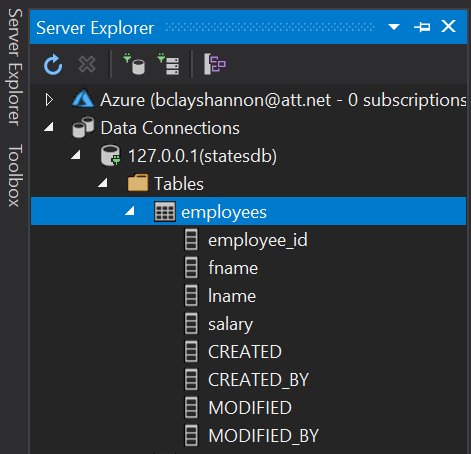Select the employee_id column

coord(246,240)
